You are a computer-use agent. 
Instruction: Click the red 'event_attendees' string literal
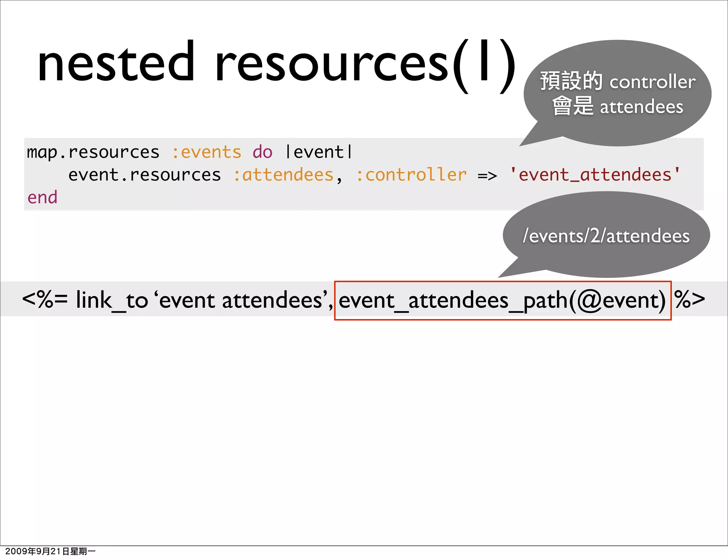(595, 175)
